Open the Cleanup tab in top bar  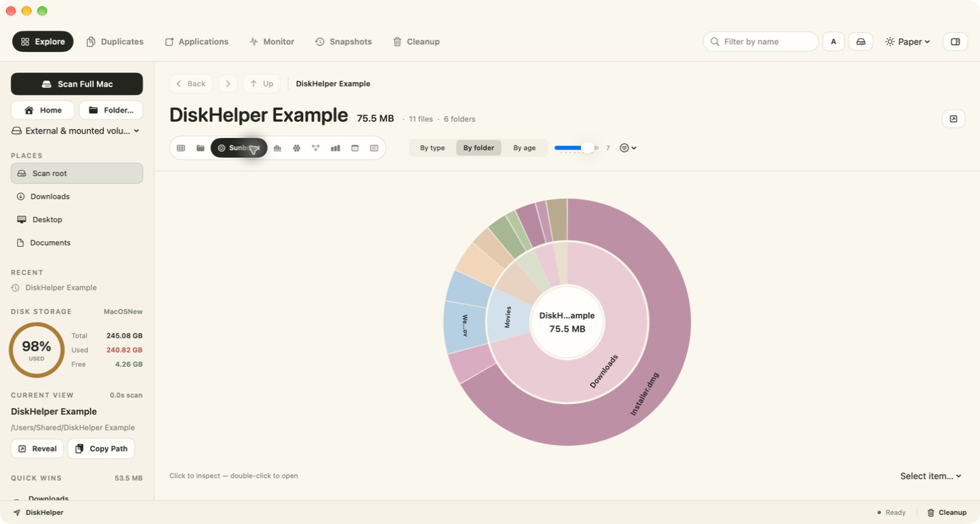click(x=416, y=42)
